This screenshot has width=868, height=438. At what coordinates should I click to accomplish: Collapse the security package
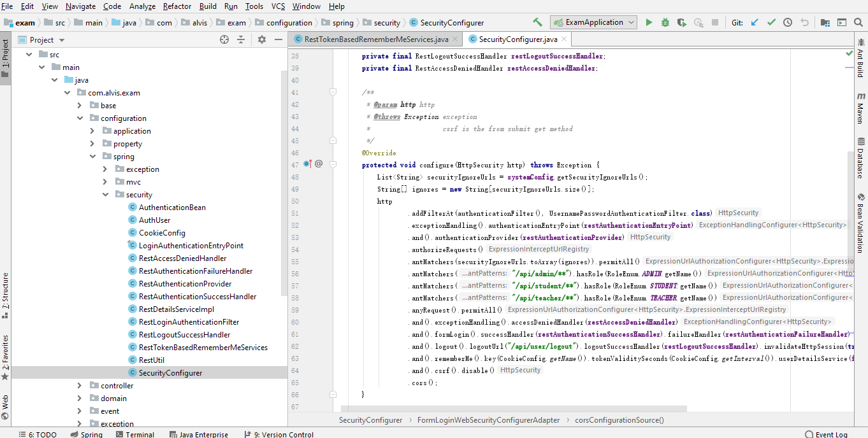[x=105, y=194]
